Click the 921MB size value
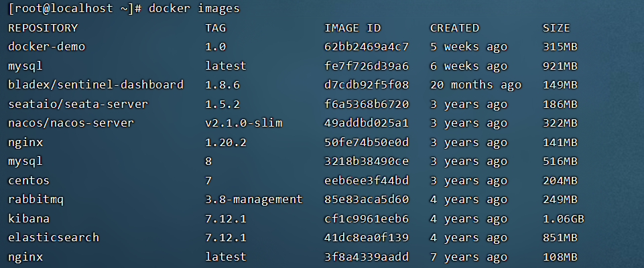The height and width of the screenshot is (268, 644). (560, 66)
